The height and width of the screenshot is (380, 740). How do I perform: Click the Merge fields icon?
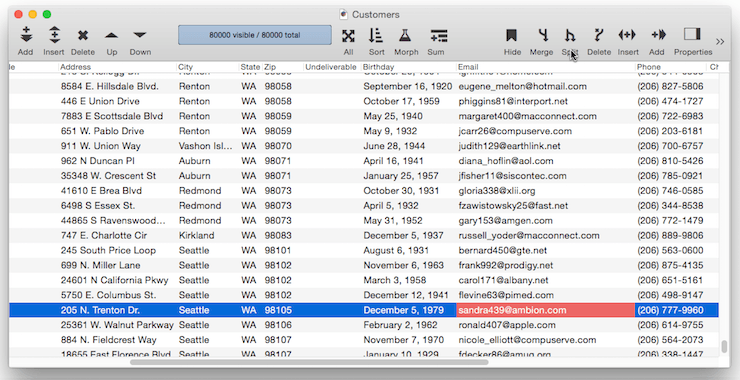click(x=543, y=35)
